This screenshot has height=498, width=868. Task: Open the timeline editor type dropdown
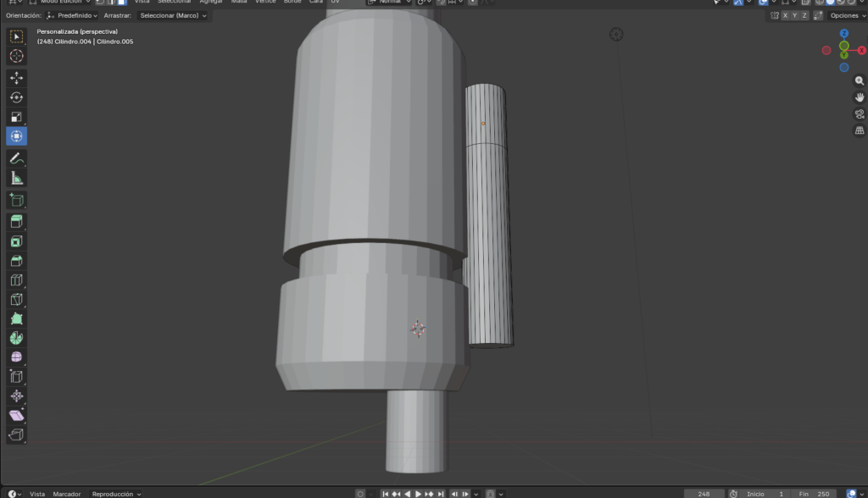(15, 494)
